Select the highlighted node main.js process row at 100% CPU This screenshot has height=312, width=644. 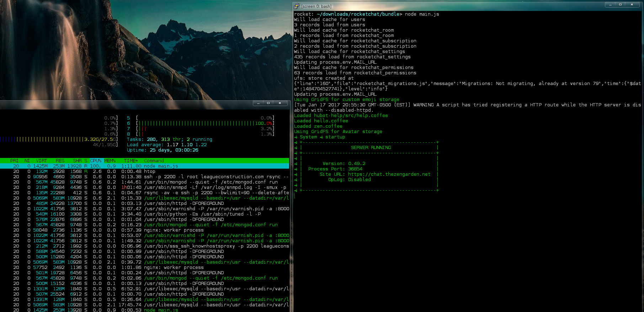tap(144, 166)
